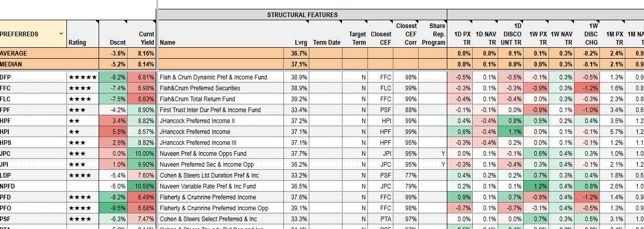The height and width of the screenshot is (229, 644).
Task: Click the Term Date column header
Action: [x=327, y=43]
